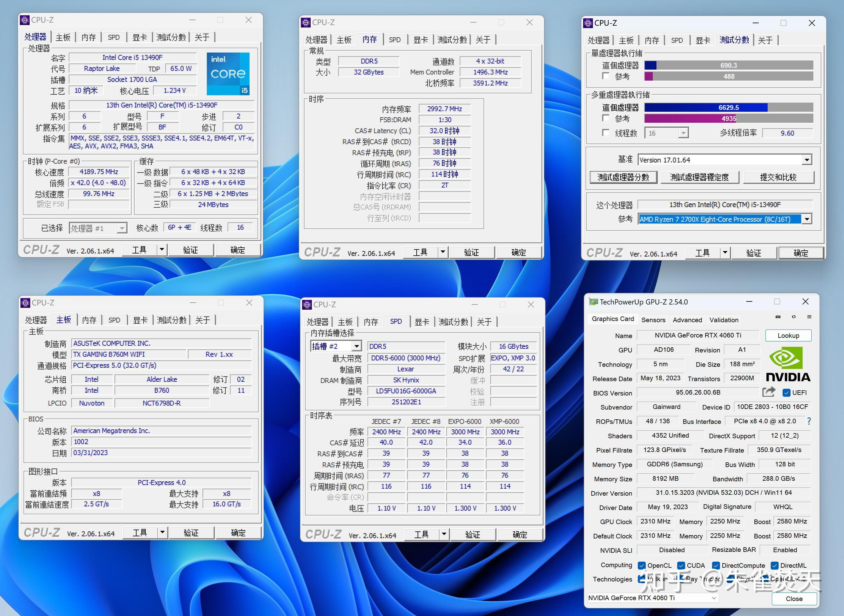
Task: Open 关于 tab in the benchmark CPU-Z window
Action: tap(765, 40)
